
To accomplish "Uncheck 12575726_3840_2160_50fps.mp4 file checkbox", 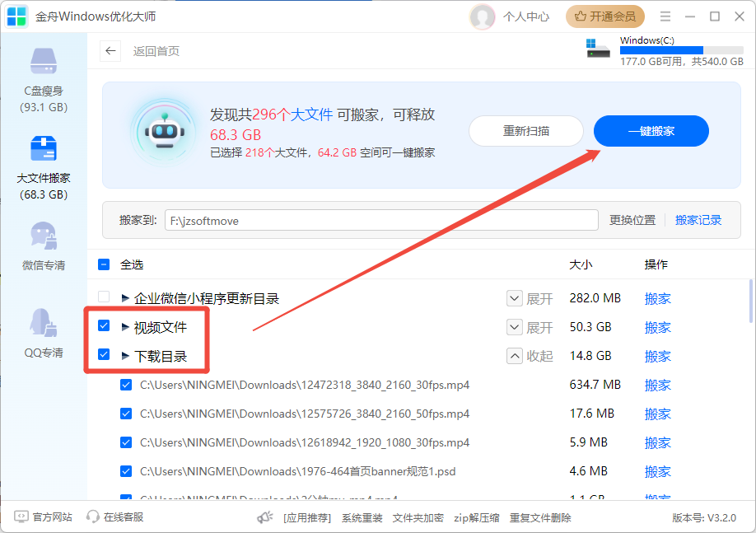I will click(x=126, y=414).
